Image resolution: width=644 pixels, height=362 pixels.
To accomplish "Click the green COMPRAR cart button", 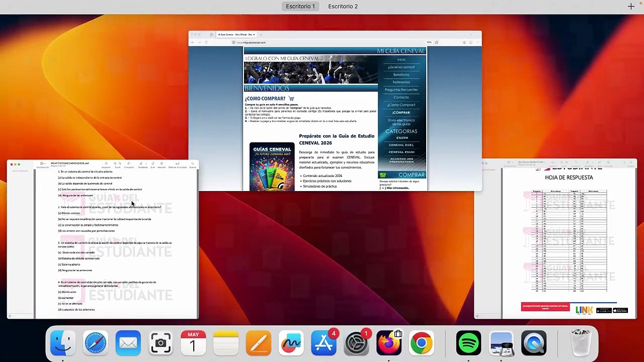I will (401, 174).
